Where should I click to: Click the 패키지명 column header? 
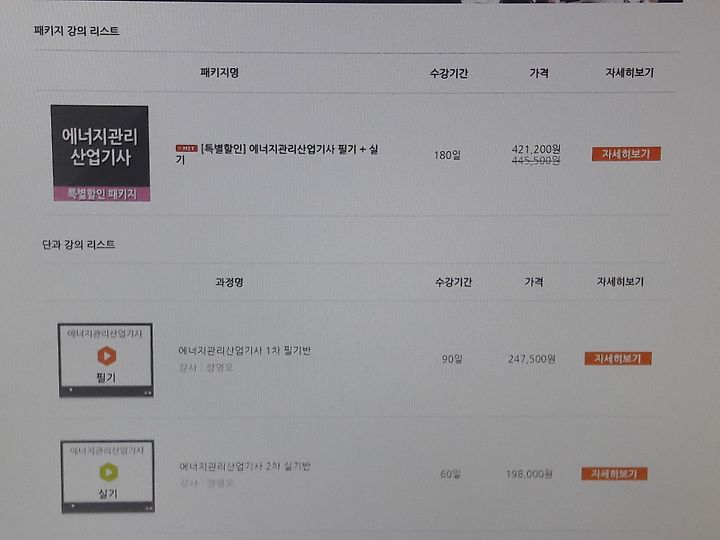(219, 73)
